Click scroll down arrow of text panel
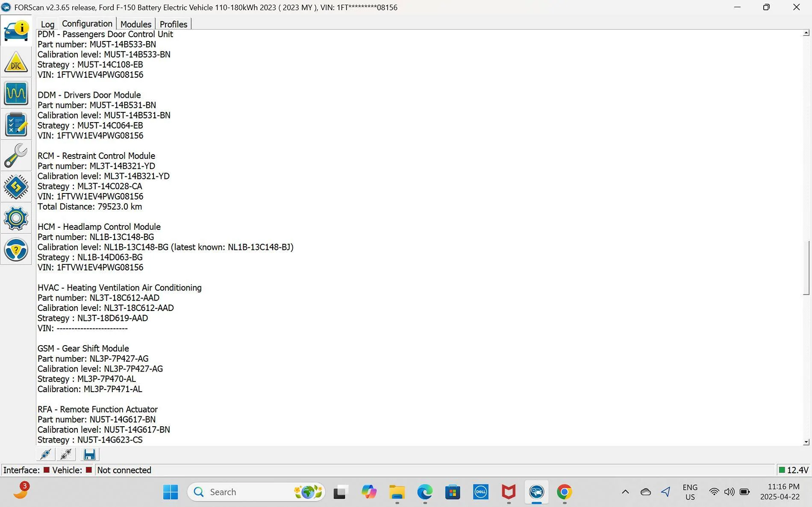 coord(806,442)
